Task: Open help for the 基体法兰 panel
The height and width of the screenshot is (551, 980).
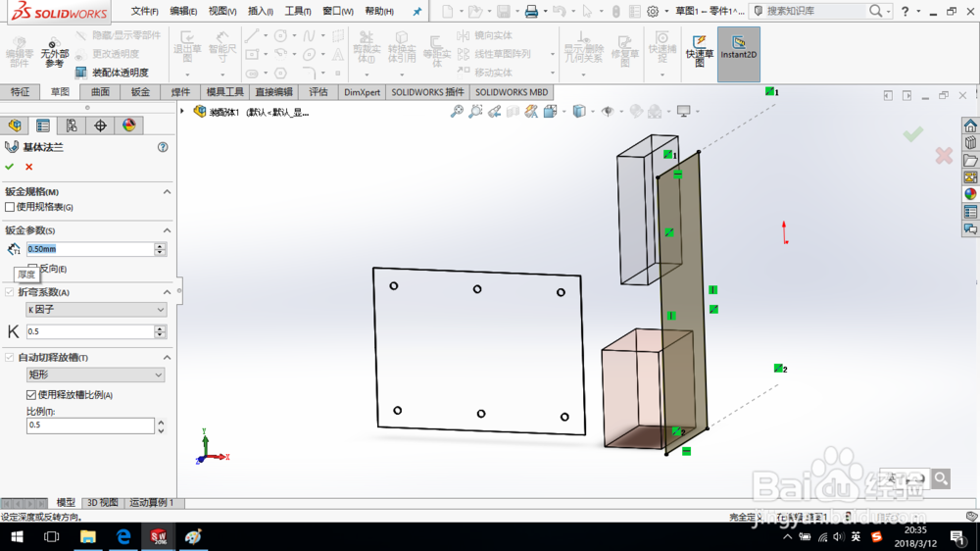Action: pos(163,147)
